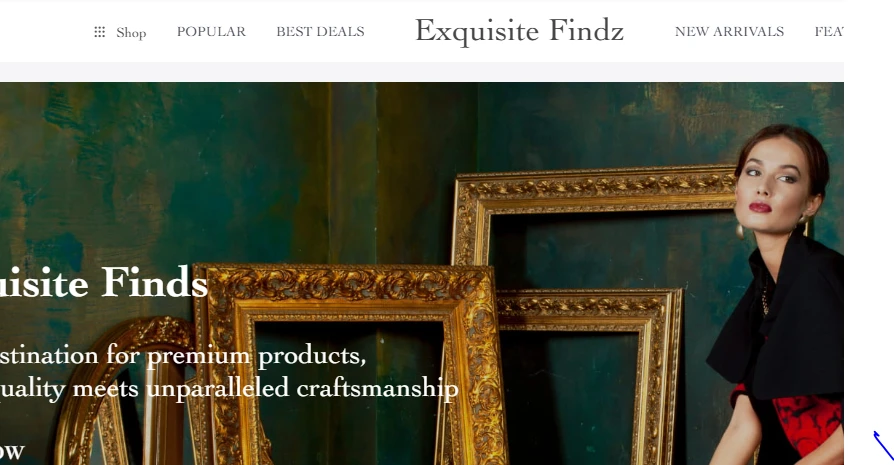Image resolution: width=894 pixels, height=465 pixels.
Task: Select the partially visible FEATURED nav item
Action: click(829, 32)
